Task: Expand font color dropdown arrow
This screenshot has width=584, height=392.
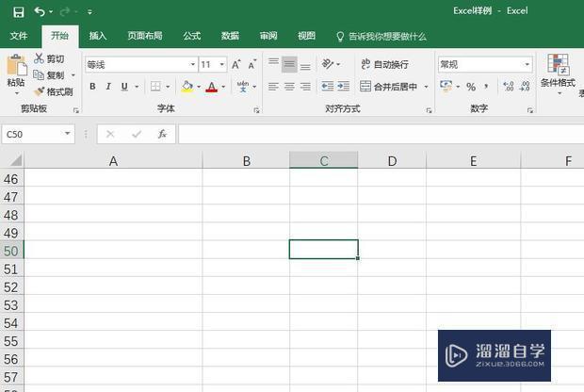Action: pos(223,87)
